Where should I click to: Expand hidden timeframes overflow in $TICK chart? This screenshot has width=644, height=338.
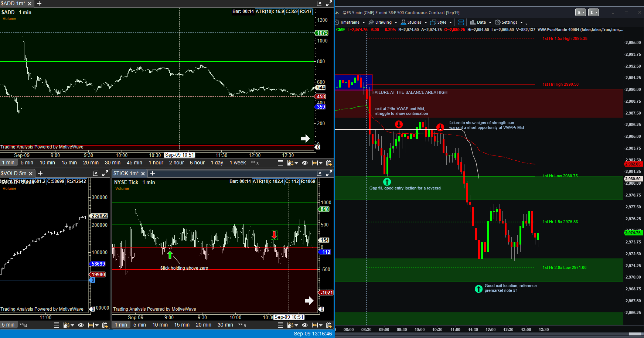(242, 325)
